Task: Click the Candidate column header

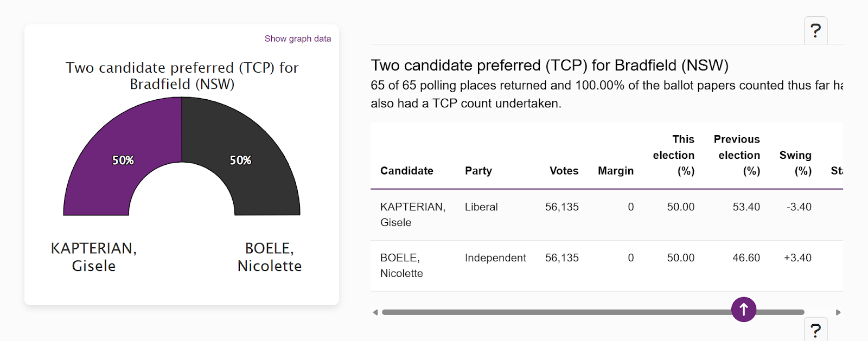Action: (406, 171)
